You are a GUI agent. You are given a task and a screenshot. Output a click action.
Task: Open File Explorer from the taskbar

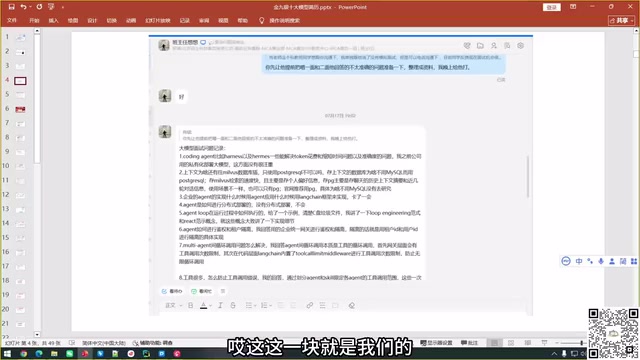[54, 353]
